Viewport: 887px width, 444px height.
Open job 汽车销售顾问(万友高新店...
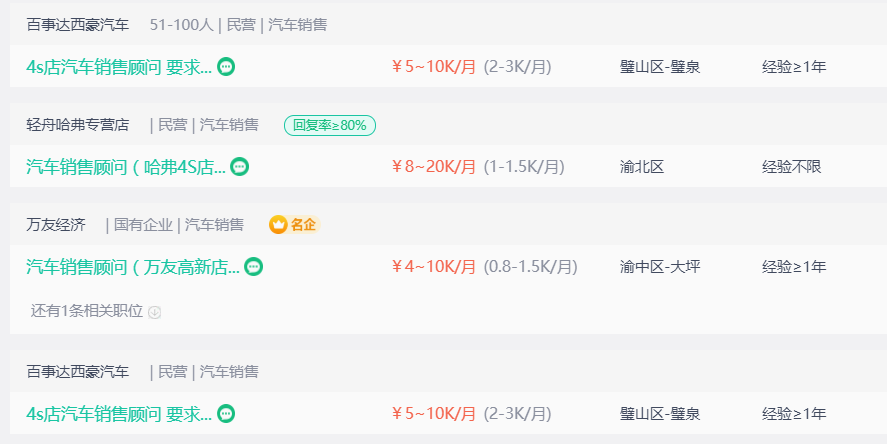coord(133,266)
